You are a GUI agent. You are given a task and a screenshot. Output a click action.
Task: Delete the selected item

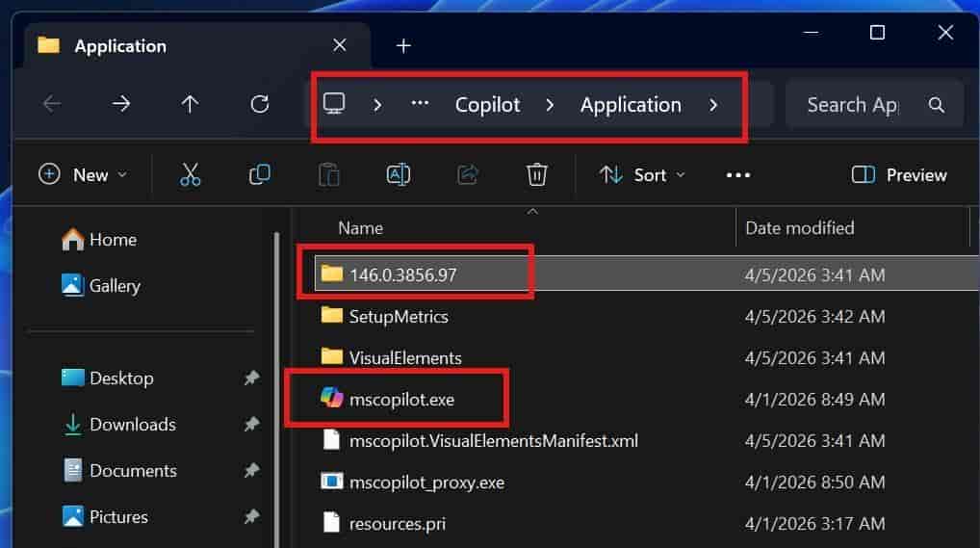coord(536,175)
